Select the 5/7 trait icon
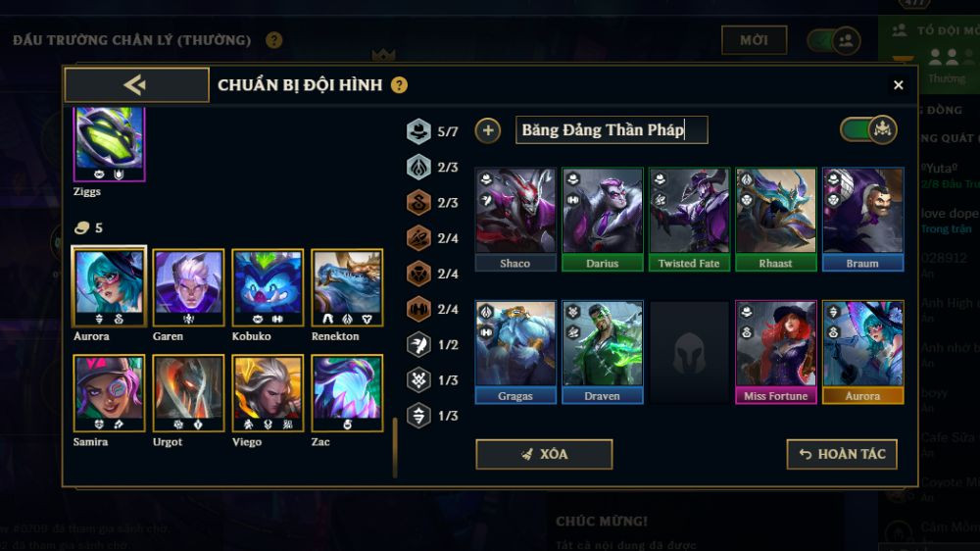980x551 pixels. pyautogui.click(x=418, y=131)
